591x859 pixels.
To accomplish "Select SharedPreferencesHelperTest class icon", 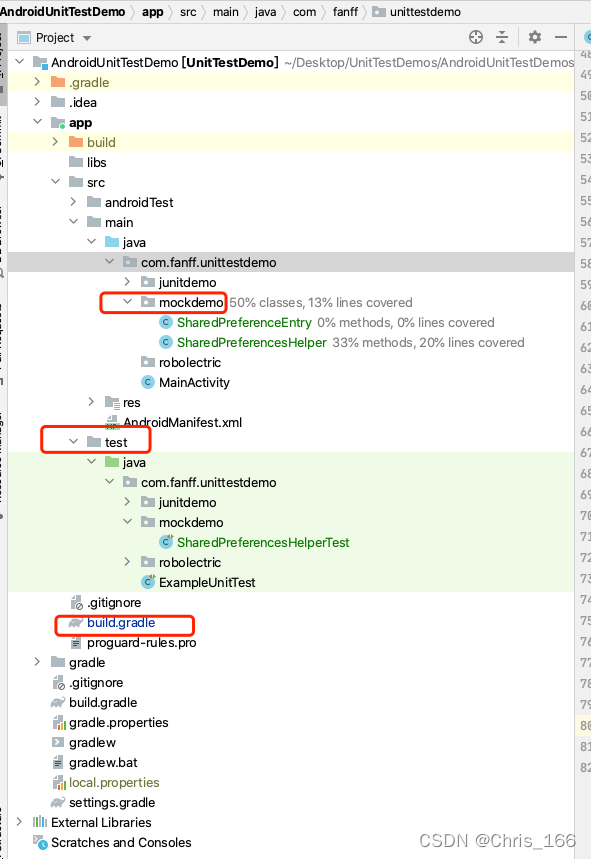I will click(x=166, y=542).
